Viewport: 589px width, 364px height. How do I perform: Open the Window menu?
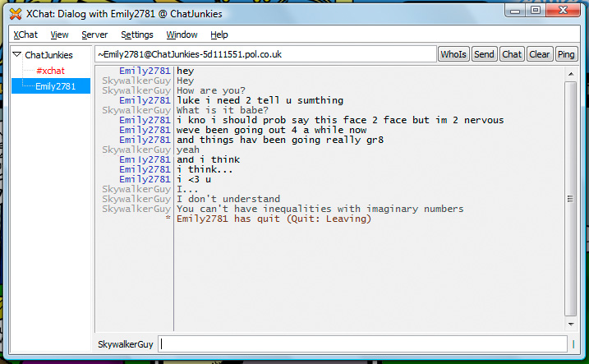point(182,35)
